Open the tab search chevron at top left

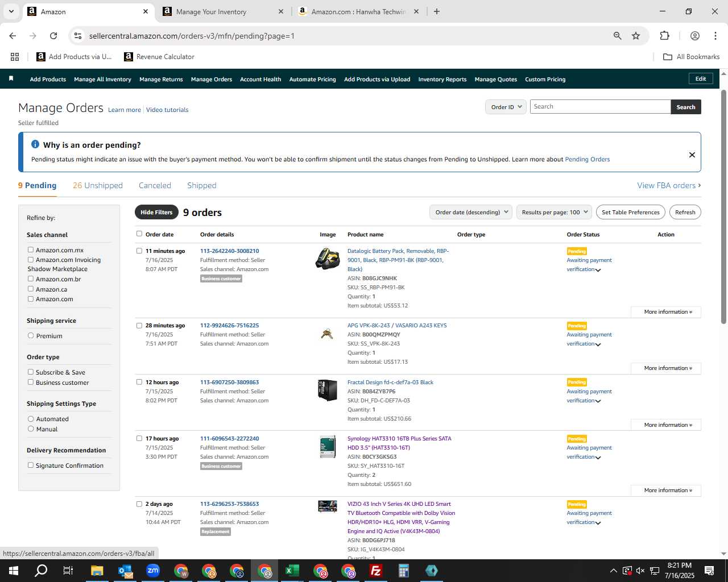click(12, 11)
